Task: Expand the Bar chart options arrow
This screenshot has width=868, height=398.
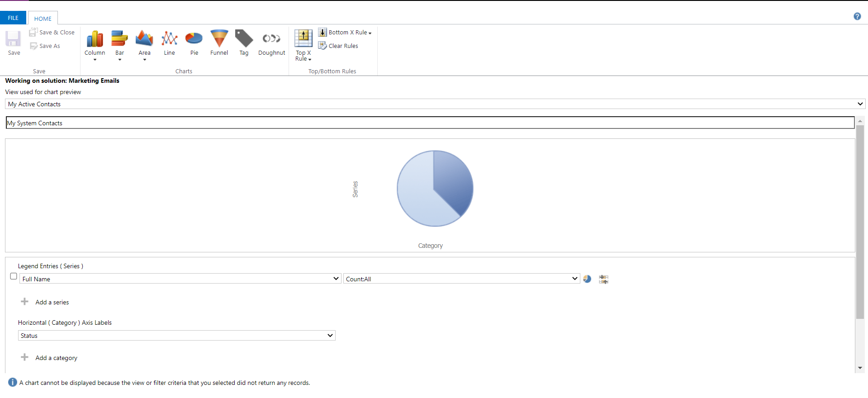Action: click(120, 60)
